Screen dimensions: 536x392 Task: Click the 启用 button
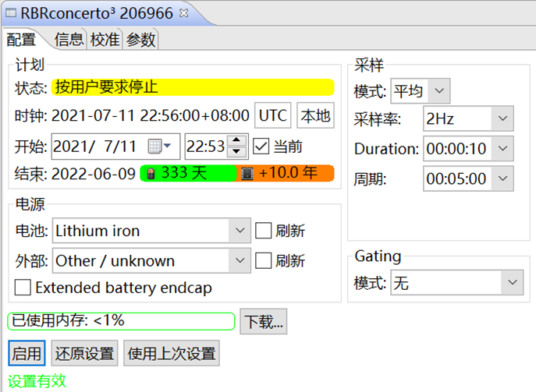(x=27, y=353)
